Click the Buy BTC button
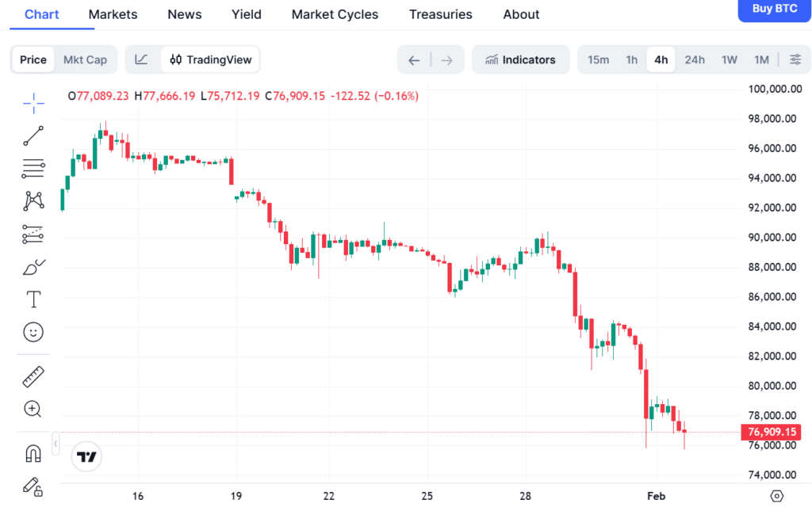The image size is (812, 515). [x=774, y=9]
